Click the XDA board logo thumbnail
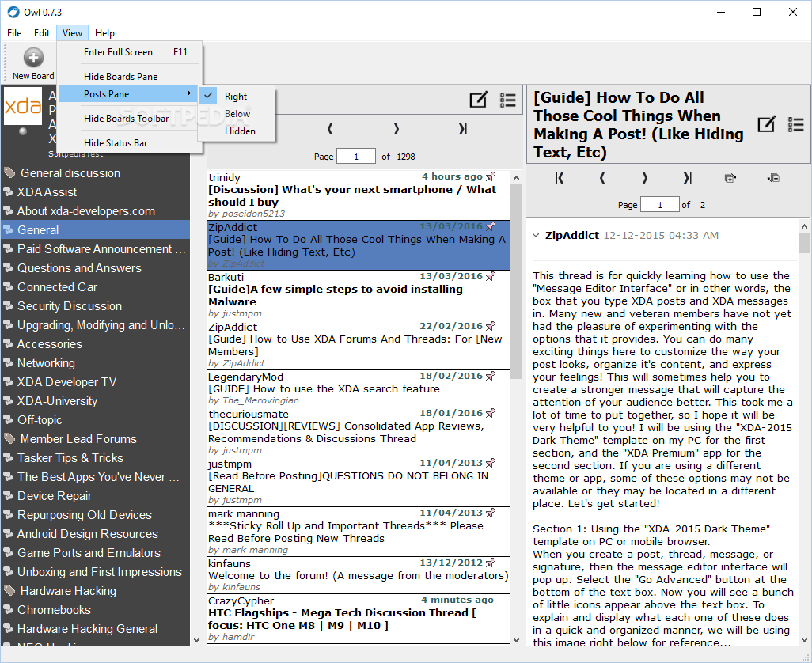The image size is (812, 663). click(23, 106)
